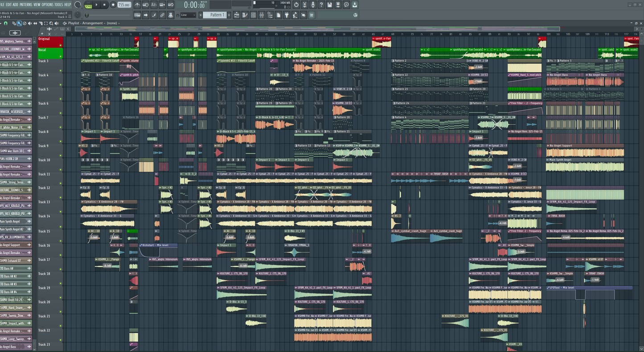This screenshot has width=644, height=352.
Task: Select the Draw (pencil) tool in the playlist toolbar
Action: coord(14,23)
